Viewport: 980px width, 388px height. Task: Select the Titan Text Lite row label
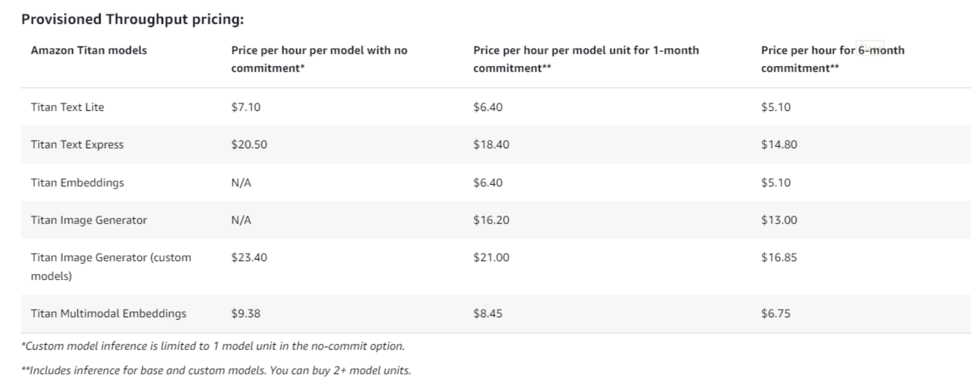[67, 107]
